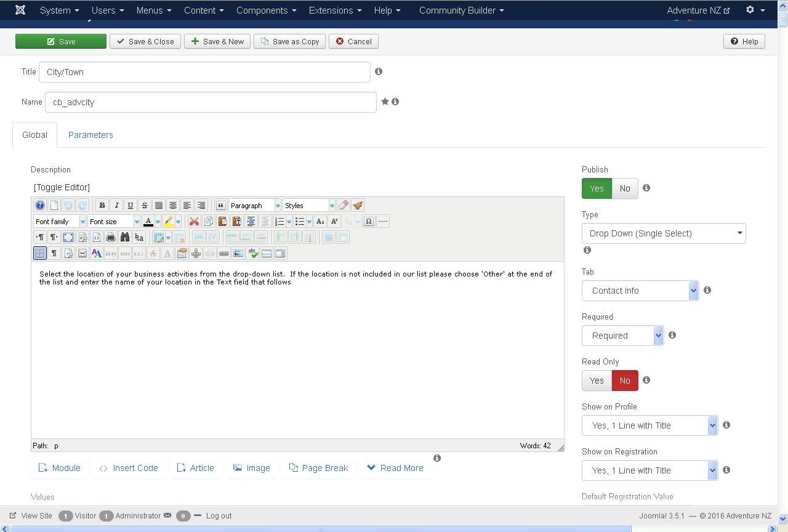This screenshot has height=532, width=788.
Task: Click Save & Close button
Action: point(145,41)
